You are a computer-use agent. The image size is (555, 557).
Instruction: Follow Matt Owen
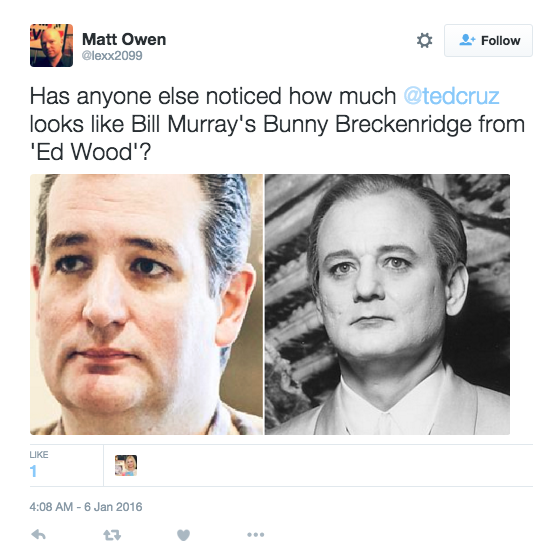click(488, 40)
